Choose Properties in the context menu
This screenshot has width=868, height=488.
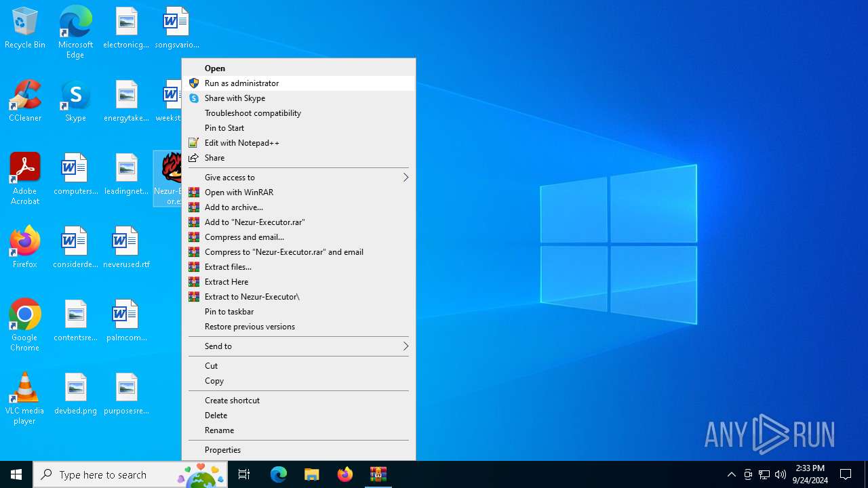pyautogui.click(x=298, y=450)
